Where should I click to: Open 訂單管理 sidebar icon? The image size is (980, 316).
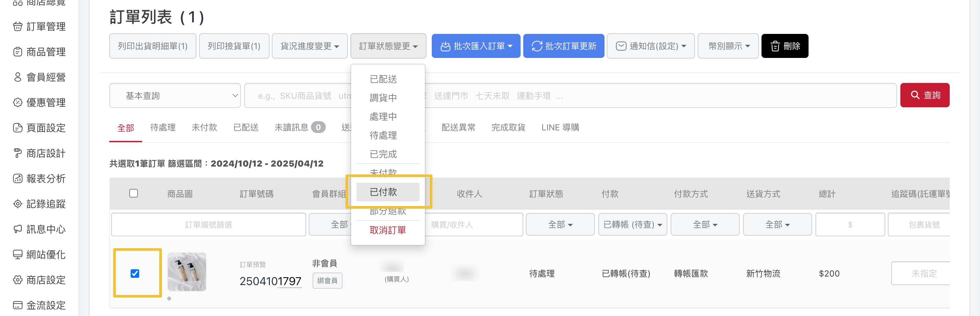17,26
